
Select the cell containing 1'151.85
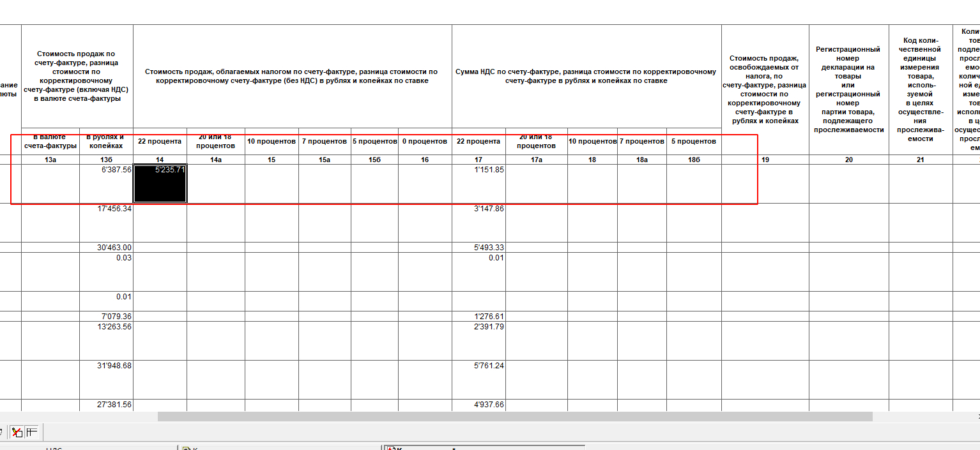click(479, 184)
